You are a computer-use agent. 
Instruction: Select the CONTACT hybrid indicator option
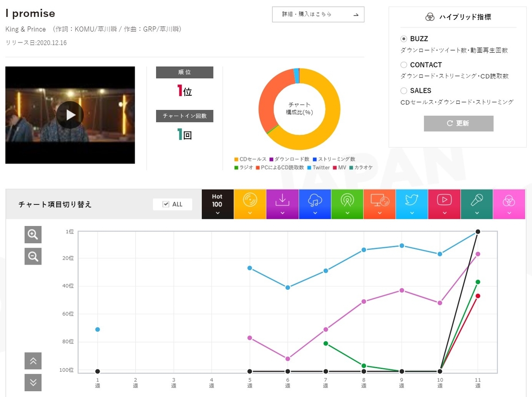(403, 65)
